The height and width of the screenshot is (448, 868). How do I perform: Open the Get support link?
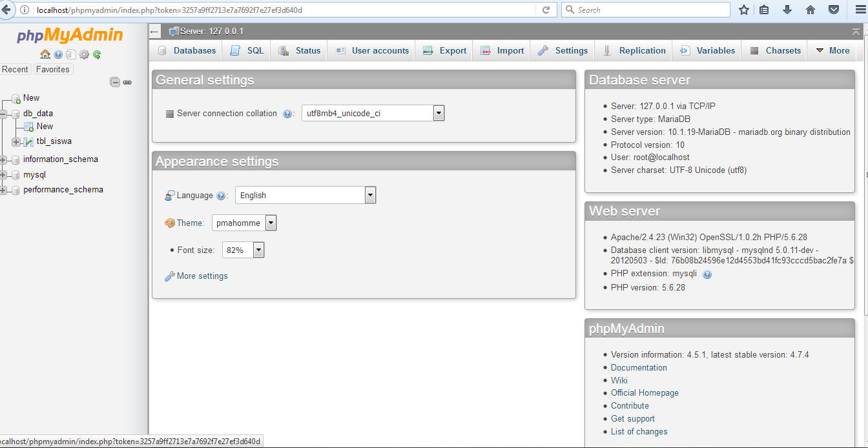(x=633, y=419)
